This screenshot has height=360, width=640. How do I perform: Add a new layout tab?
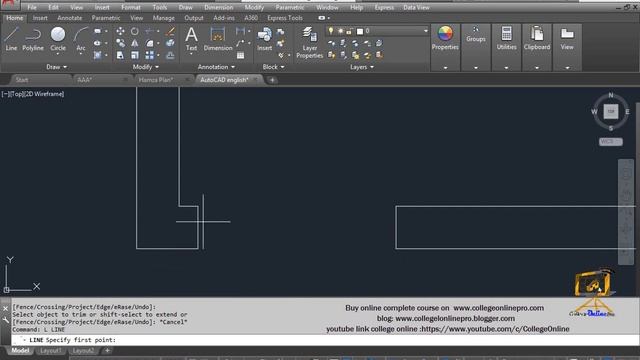[107, 351]
